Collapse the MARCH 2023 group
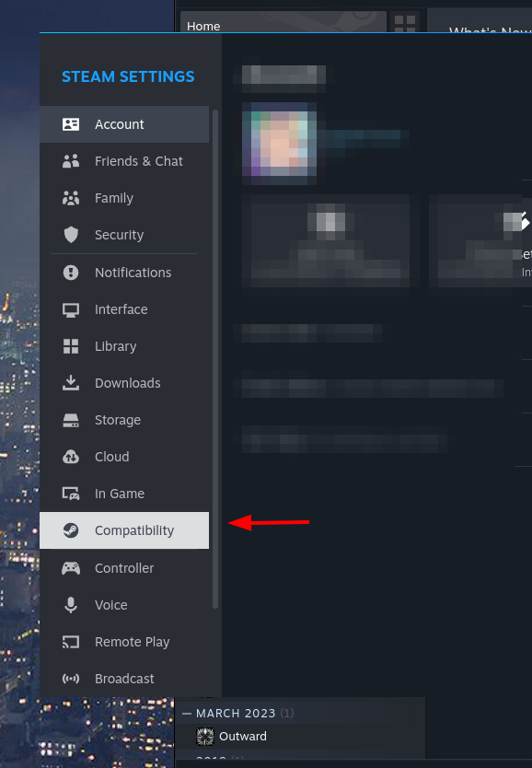532x768 pixels. point(187,714)
